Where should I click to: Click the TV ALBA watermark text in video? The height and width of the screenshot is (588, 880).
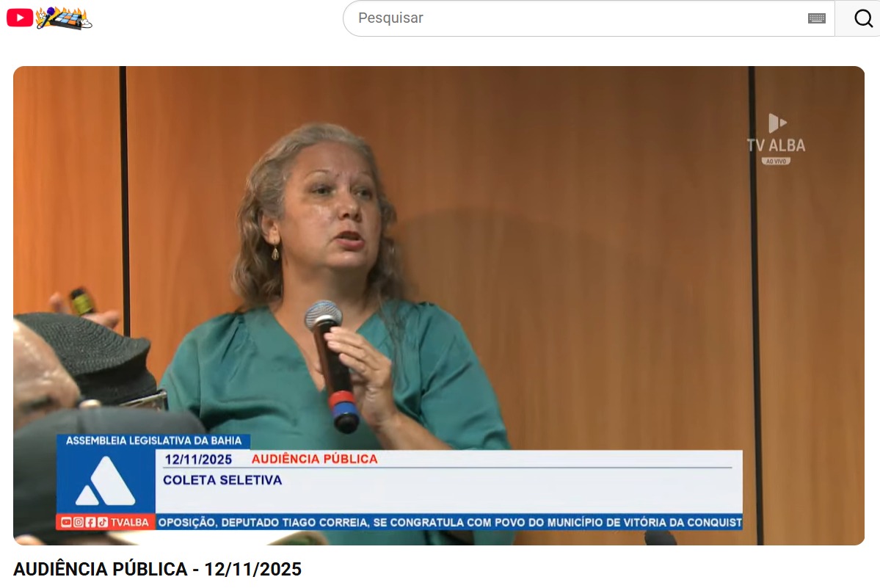(776, 145)
